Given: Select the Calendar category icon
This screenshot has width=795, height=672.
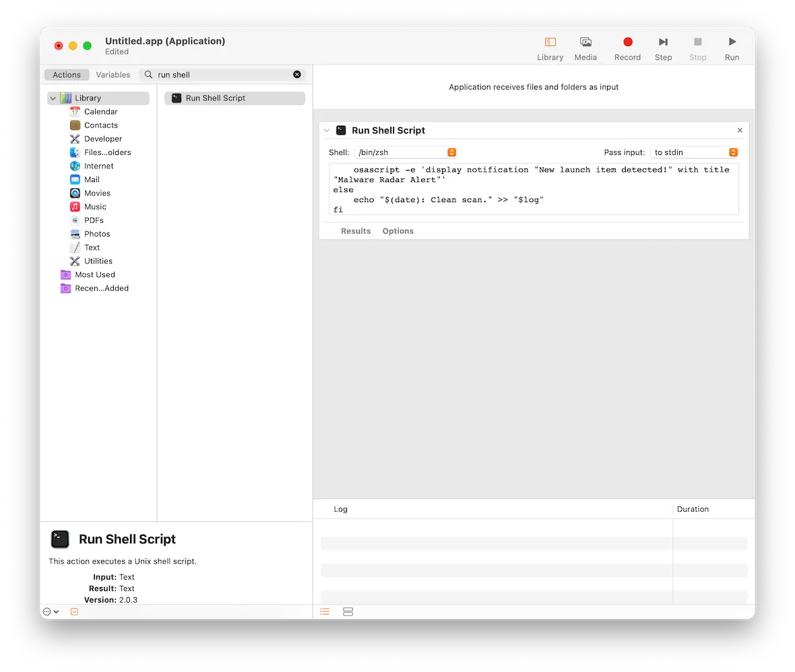Looking at the screenshot, I should tap(75, 112).
